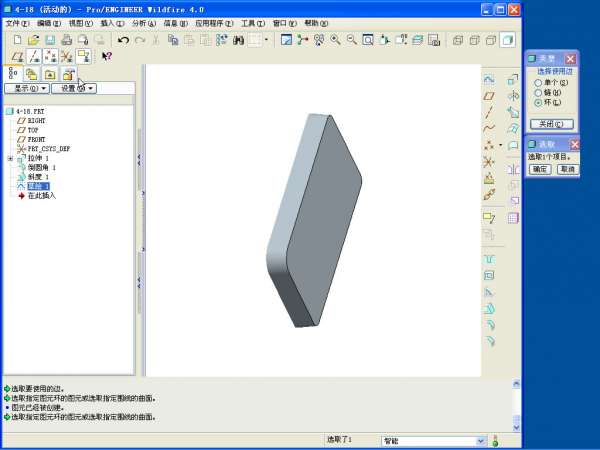Select the datum curve tool on right toolbar
600x450 pixels.
pyautogui.click(x=489, y=128)
